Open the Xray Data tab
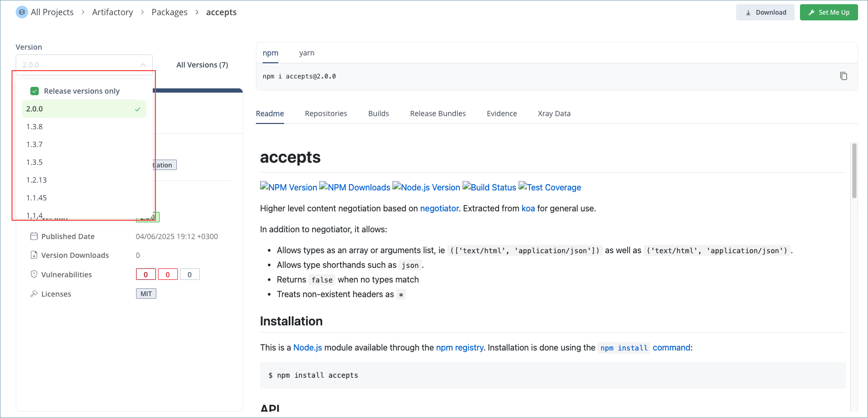The height and width of the screenshot is (418, 868). coord(554,114)
